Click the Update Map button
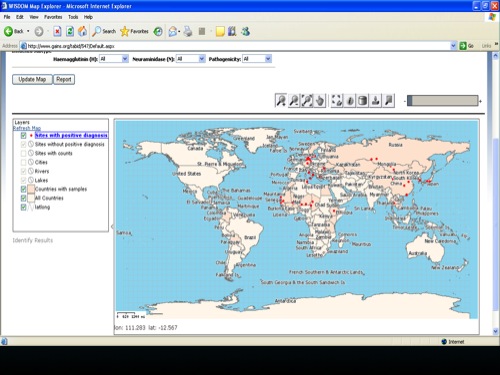 point(32,79)
